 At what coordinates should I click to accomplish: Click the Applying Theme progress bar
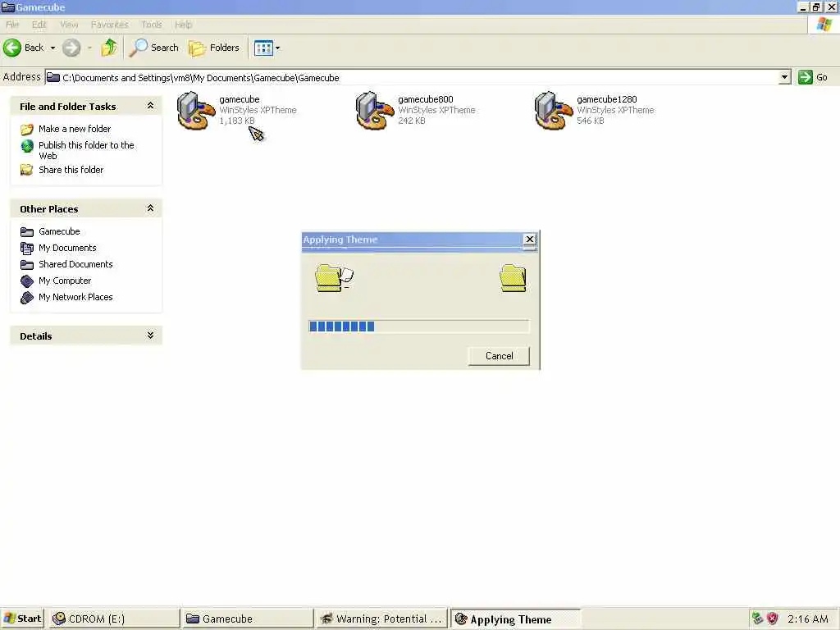419,326
